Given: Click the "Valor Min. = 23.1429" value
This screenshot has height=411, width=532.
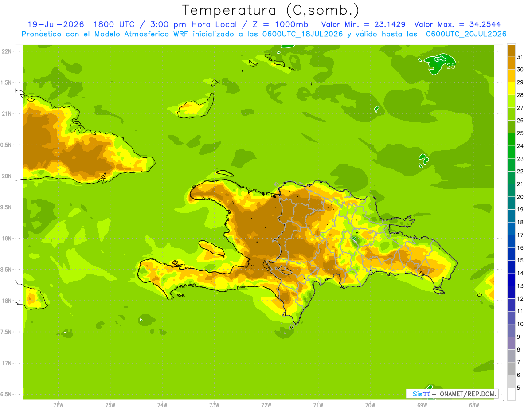Looking at the screenshot, I should point(363,24).
